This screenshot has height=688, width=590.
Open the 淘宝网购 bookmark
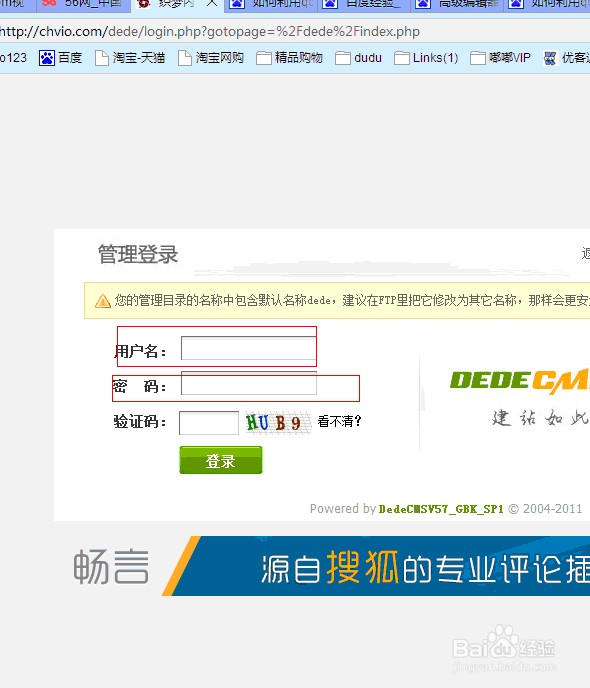pyautogui.click(x=211, y=58)
